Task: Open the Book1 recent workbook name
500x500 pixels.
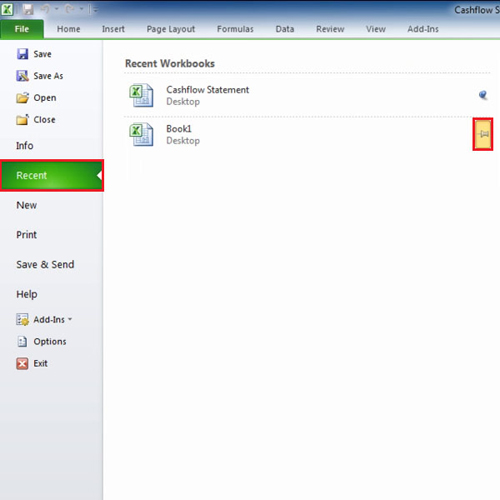Action: pyautogui.click(x=179, y=129)
